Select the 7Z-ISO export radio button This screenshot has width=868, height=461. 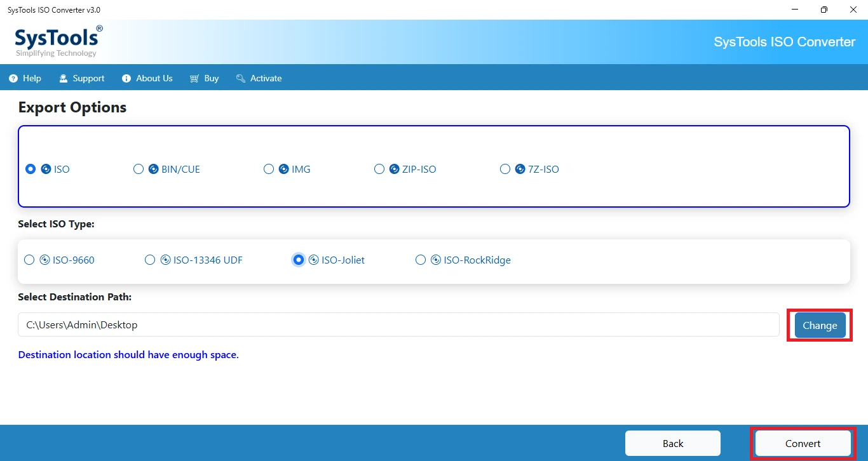(x=505, y=170)
